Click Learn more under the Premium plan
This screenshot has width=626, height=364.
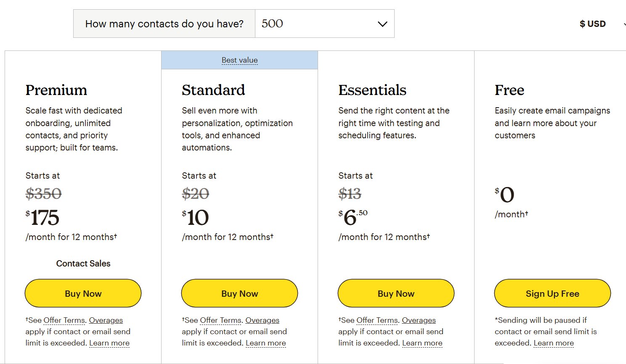click(109, 343)
